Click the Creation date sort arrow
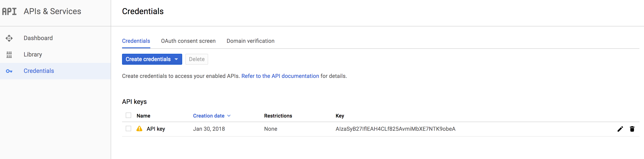This screenshot has height=159, width=644. click(x=229, y=116)
